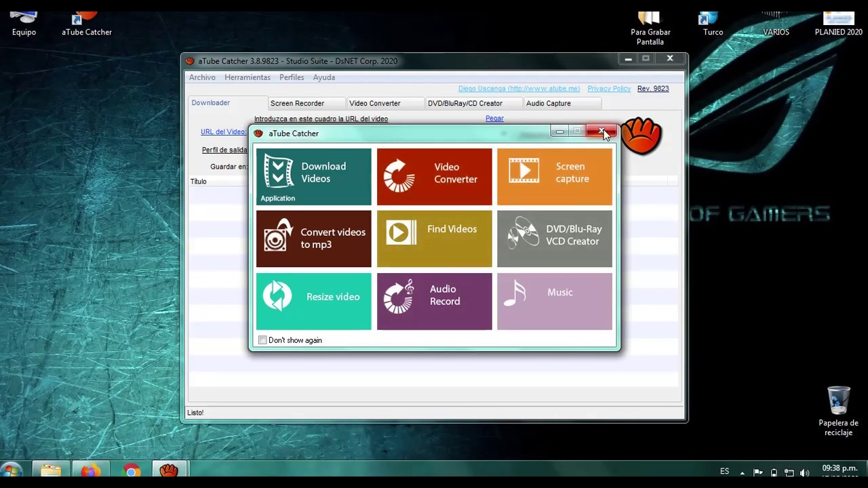Open the Audio Record tile
This screenshot has width=868, height=488.
pos(434,301)
